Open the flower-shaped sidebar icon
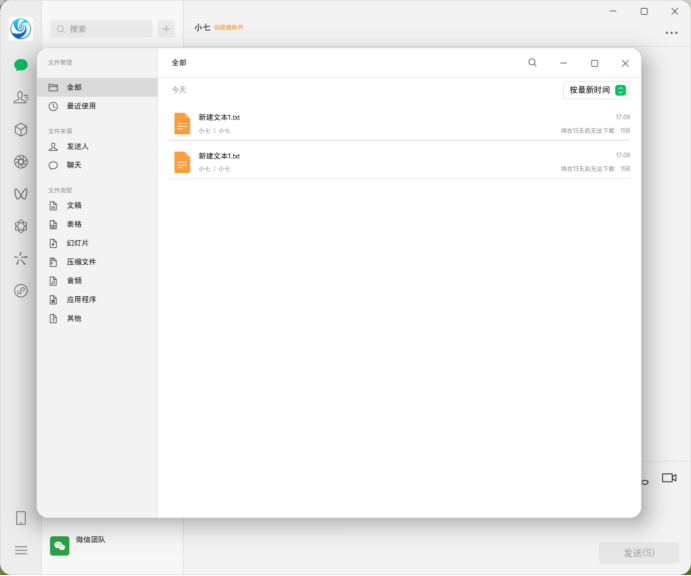The image size is (691, 576). tap(21, 226)
